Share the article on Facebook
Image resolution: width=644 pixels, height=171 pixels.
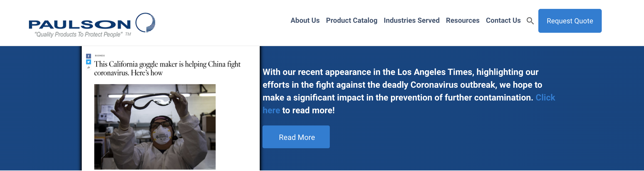(x=88, y=56)
